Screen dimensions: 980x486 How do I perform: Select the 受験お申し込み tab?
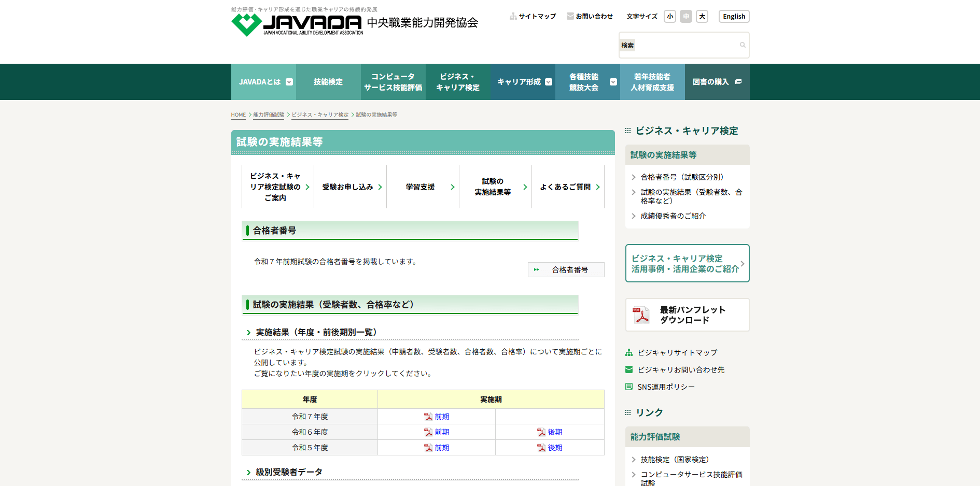(x=350, y=187)
